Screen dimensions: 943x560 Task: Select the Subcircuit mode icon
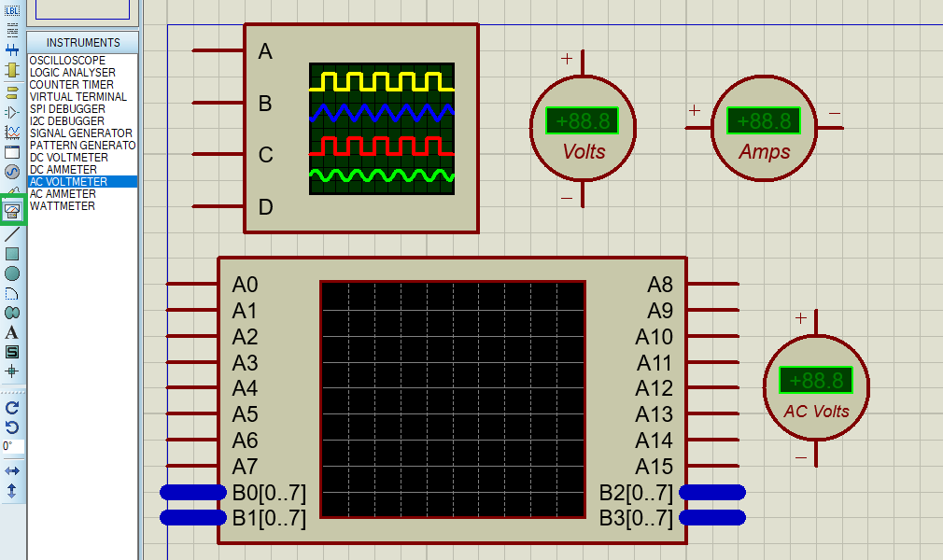coord(12,70)
